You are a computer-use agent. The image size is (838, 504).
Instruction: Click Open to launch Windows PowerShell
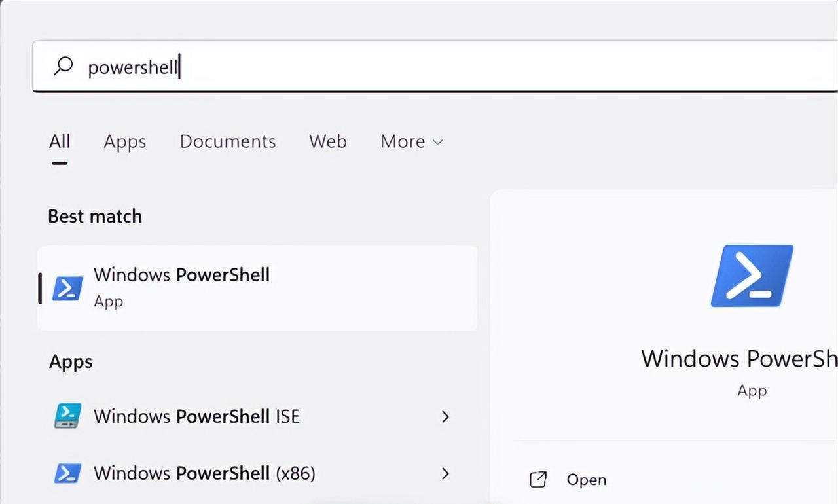586,479
